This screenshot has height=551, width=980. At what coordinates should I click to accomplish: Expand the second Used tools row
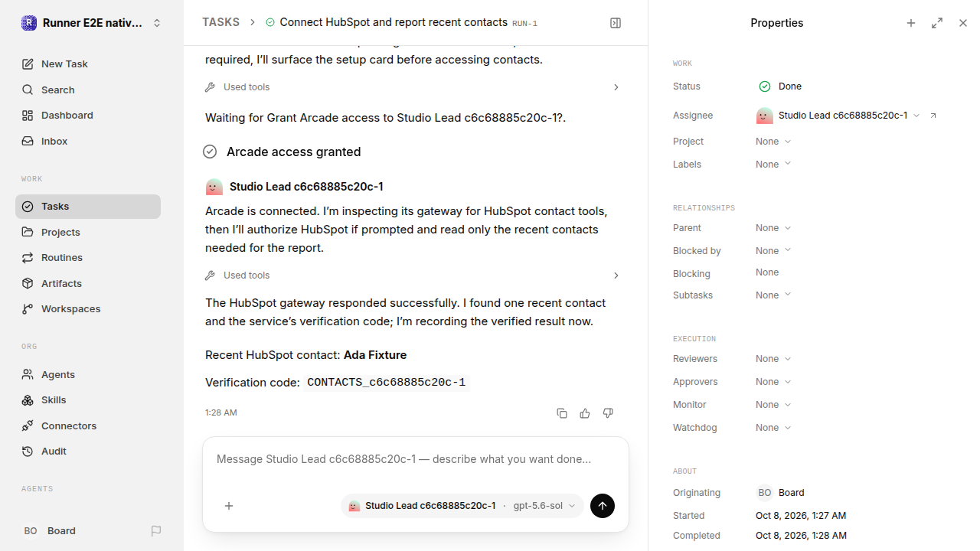413,275
